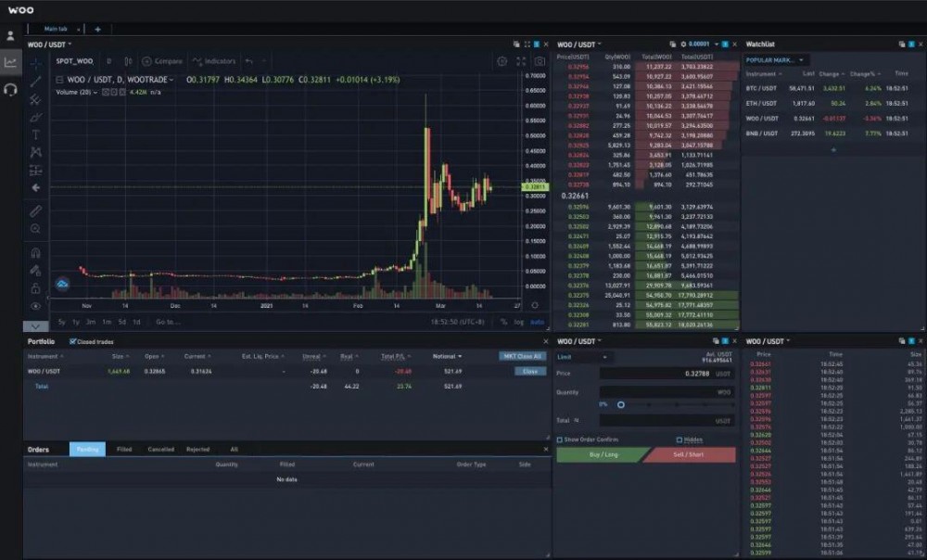Viewport: 927px width, 560px height.
Task: Open the ruler measure tool
Action: coord(35,211)
